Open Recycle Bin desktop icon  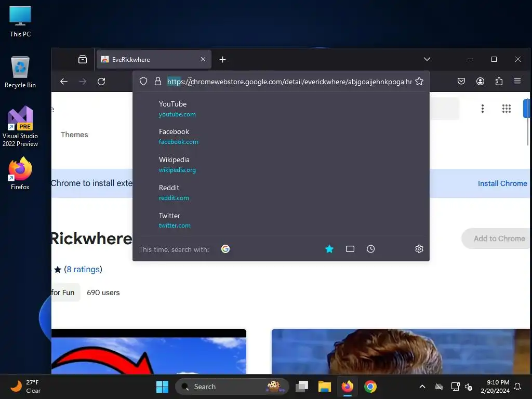coord(20,72)
